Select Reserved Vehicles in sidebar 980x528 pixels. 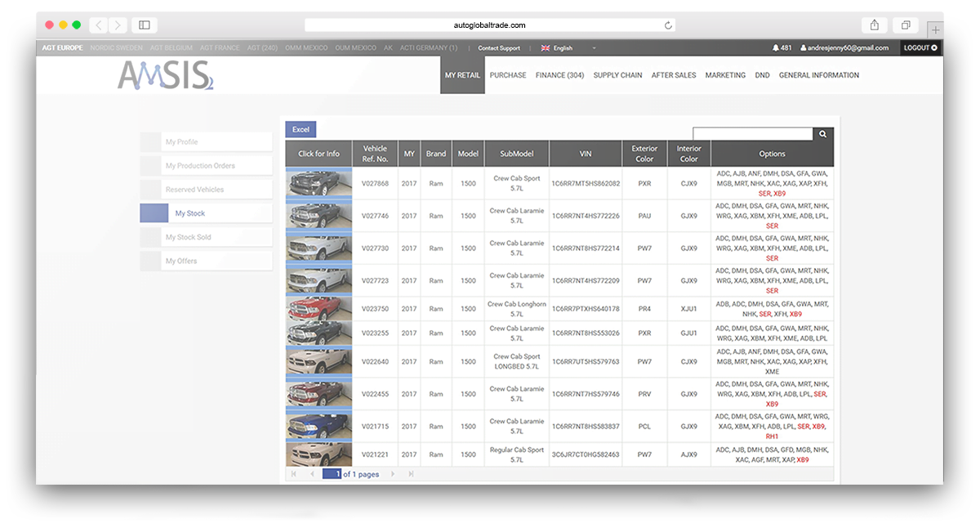pos(206,190)
